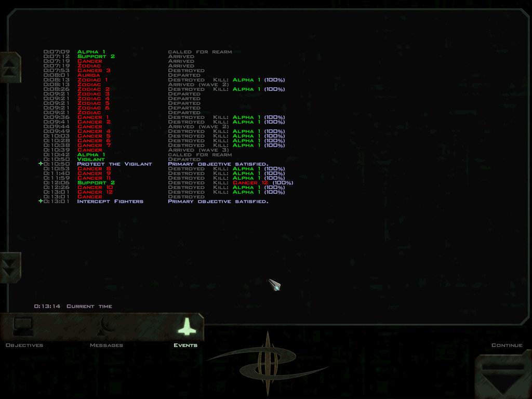Click the Continue text button
The image size is (532, 399).
click(507, 345)
